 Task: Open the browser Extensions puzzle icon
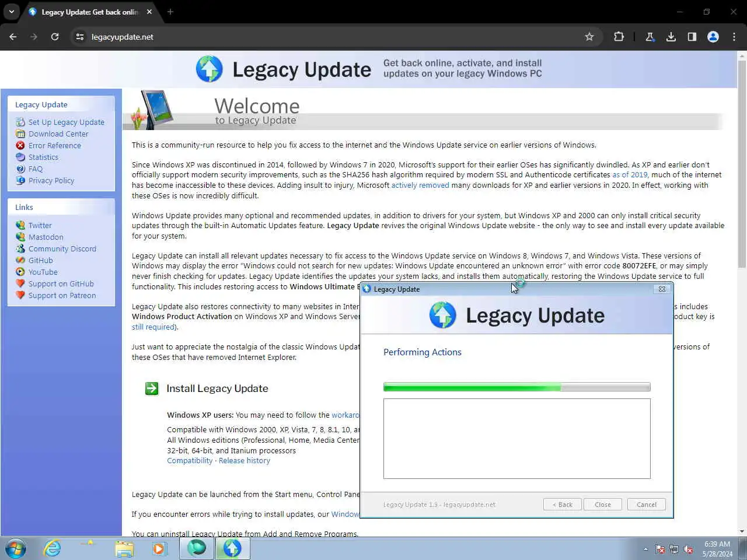619,37
